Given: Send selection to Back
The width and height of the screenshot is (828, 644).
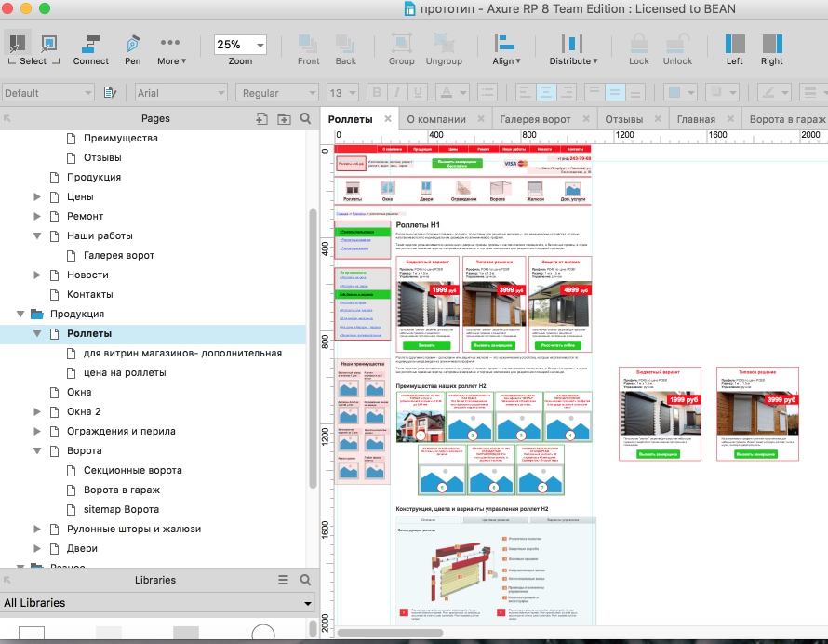Looking at the screenshot, I should point(345,50).
